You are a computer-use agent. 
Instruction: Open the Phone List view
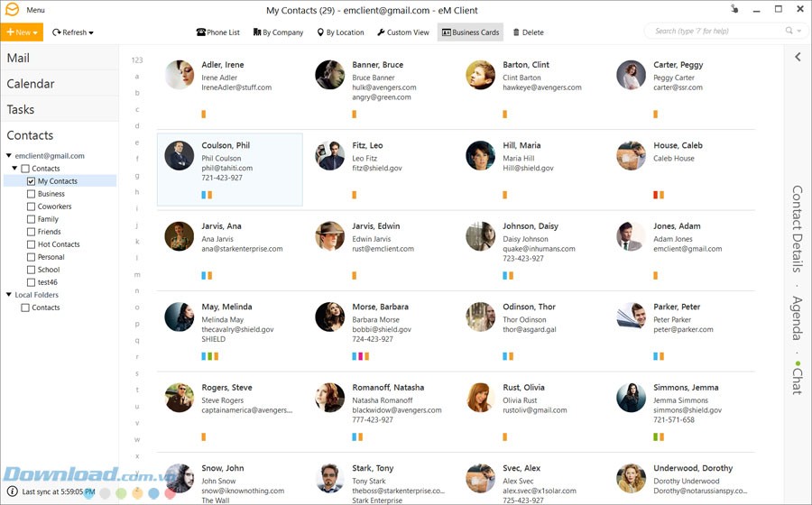point(218,32)
